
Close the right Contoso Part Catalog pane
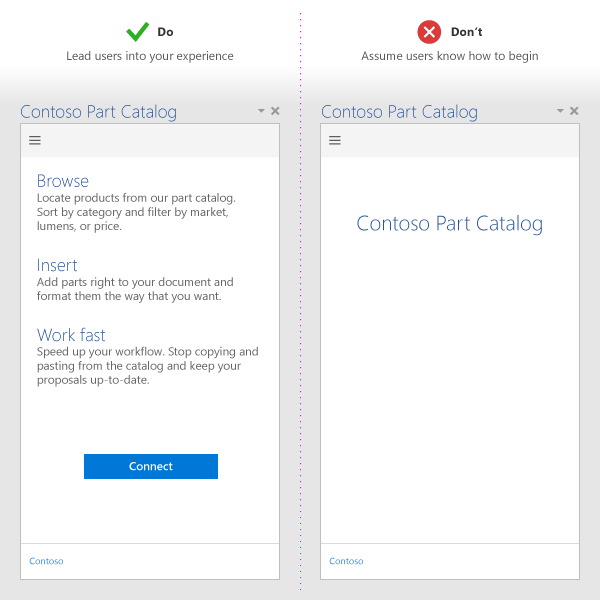574,111
